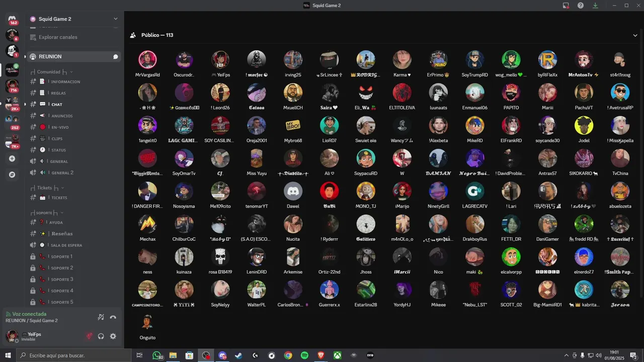Open Google Chrome from the taskbar
Viewport: 644px width, 362px height.
(288, 355)
